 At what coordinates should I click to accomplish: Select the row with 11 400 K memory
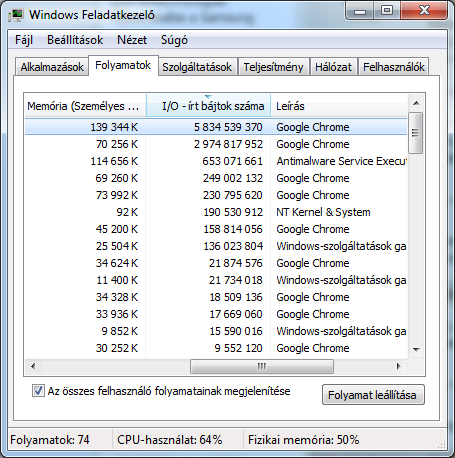[x=216, y=280]
